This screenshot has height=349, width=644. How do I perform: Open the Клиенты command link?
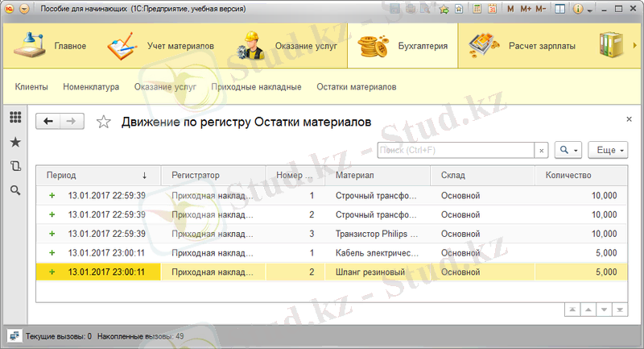pyautogui.click(x=31, y=87)
